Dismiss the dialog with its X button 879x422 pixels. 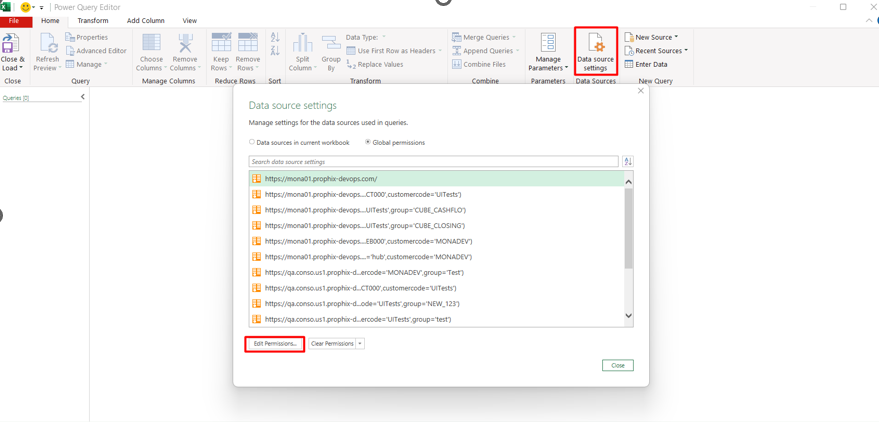(x=641, y=91)
